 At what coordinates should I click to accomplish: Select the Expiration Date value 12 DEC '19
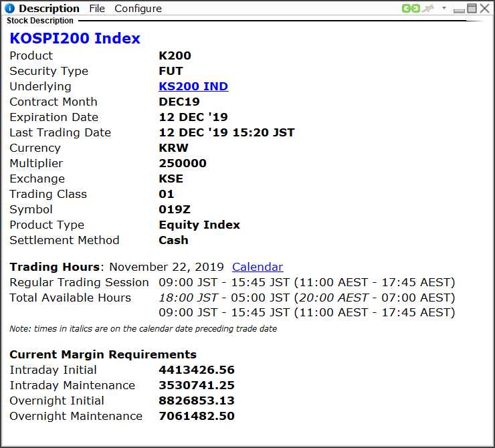coord(193,117)
